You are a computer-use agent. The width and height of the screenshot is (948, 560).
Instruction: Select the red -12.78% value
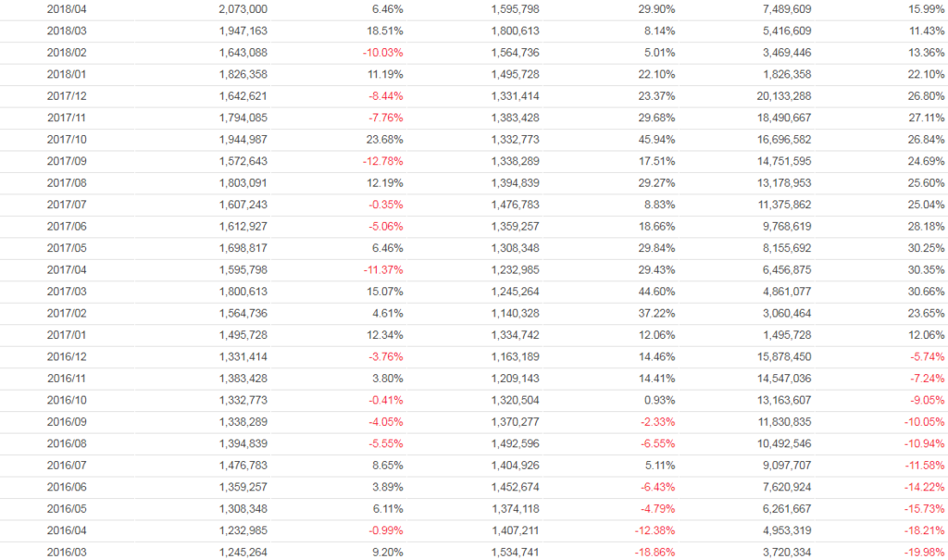(x=383, y=161)
